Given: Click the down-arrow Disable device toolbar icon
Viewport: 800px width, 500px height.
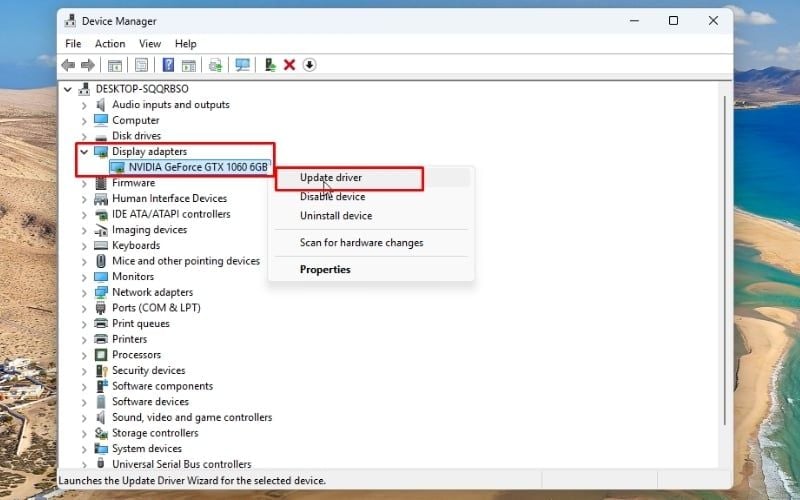Looking at the screenshot, I should [x=309, y=65].
